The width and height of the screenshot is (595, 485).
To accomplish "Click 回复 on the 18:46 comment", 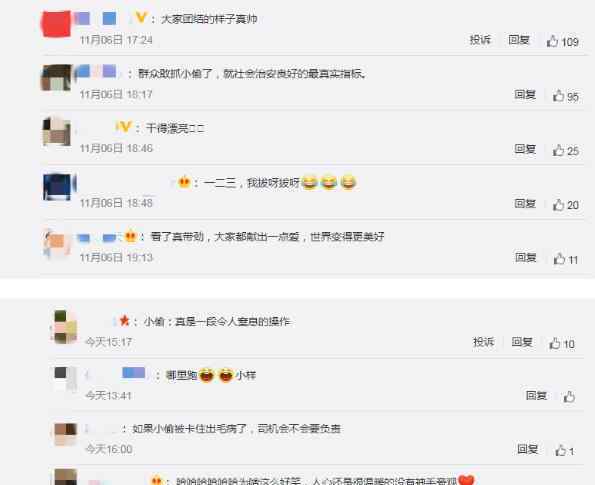I will (x=525, y=149).
